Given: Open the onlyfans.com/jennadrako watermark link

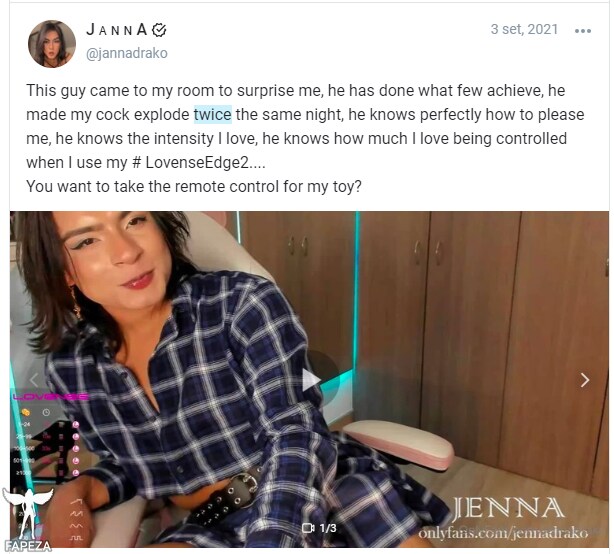Looking at the screenshot, I should point(503,533).
